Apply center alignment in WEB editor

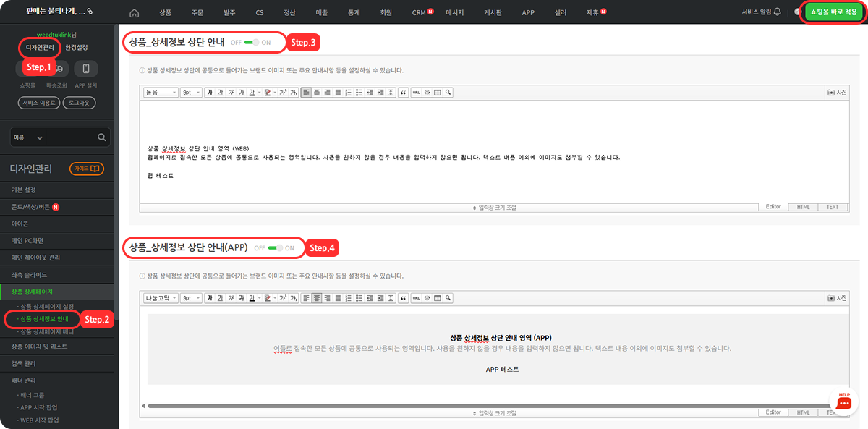click(x=317, y=93)
